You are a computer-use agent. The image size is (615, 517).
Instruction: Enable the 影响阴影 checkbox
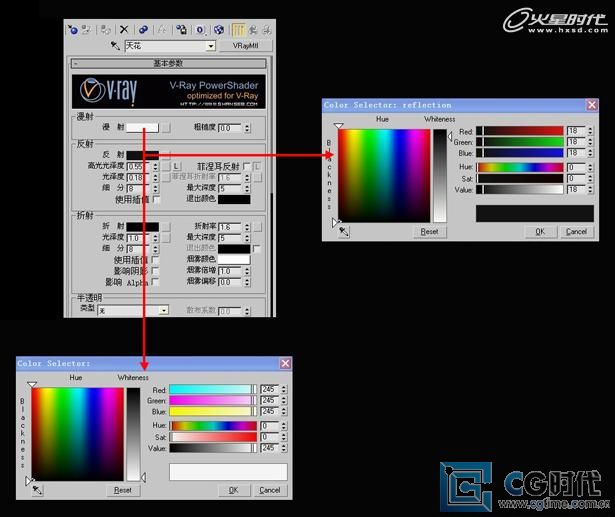(x=155, y=271)
